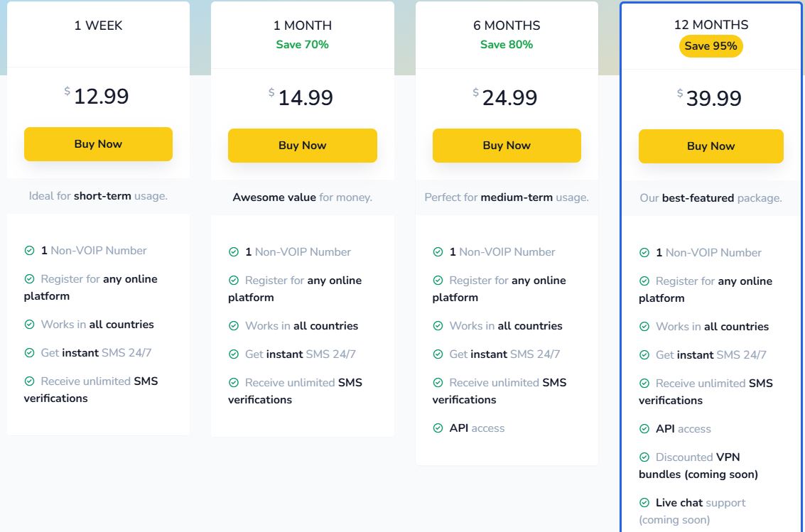
Task: Click the Save 70% label
Action: pos(303,45)
